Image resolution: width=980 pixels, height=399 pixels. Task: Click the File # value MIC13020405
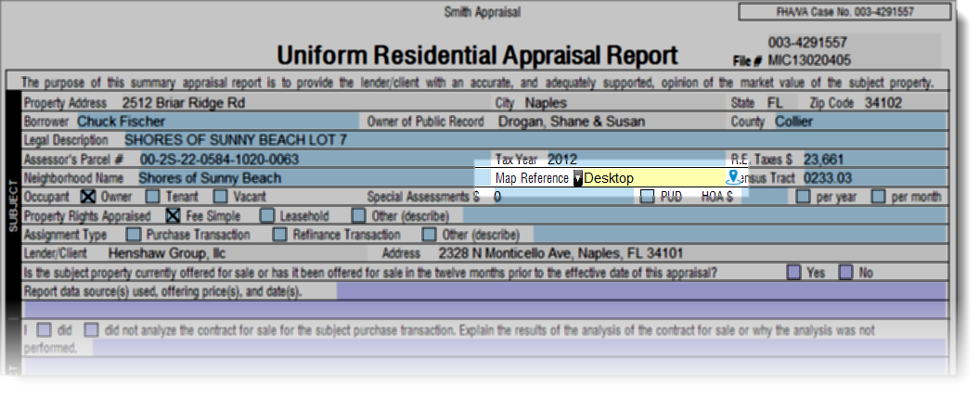(x=808, y=60)
